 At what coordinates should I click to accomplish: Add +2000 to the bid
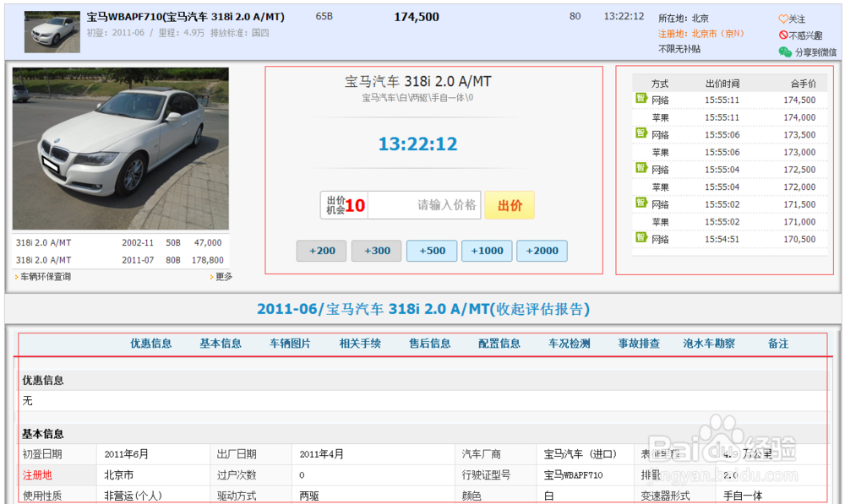click(x=542, y=251)
